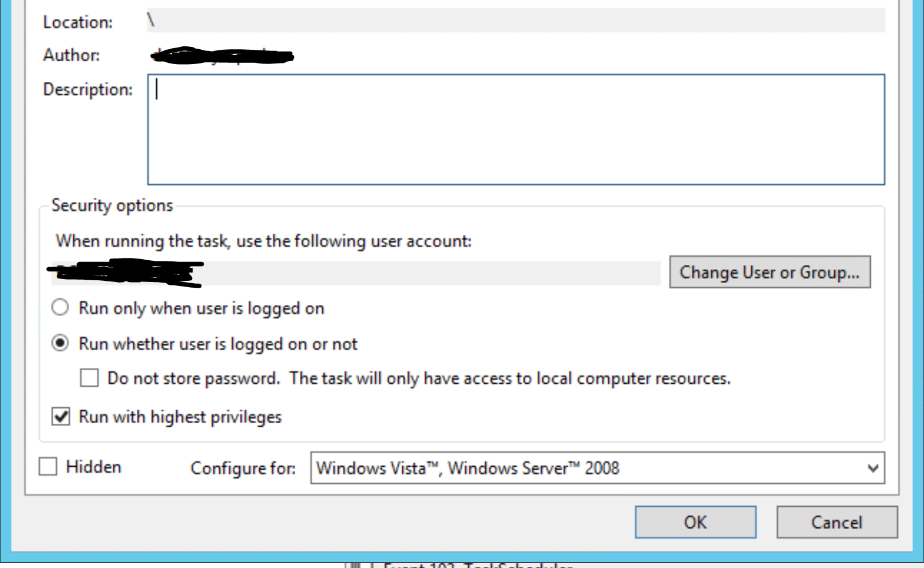Choose Run whether user is logged on or not

coord(60,343)
